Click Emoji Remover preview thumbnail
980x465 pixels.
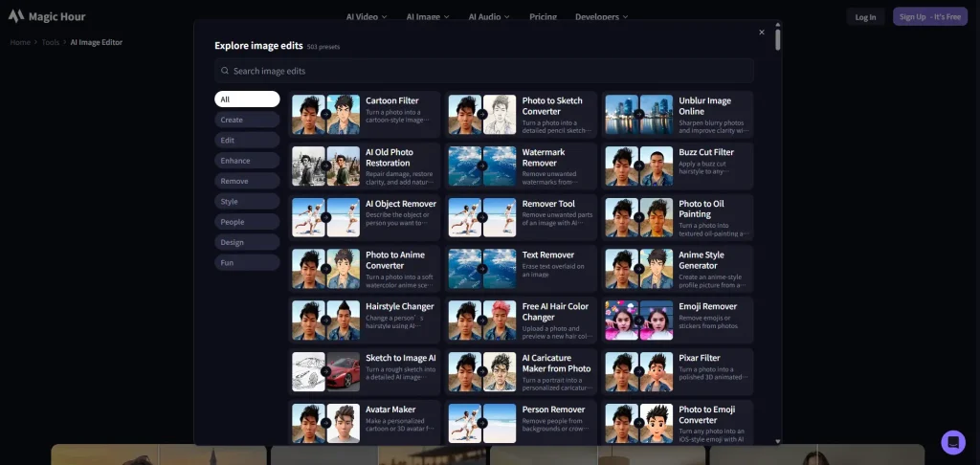pyautogui.click(x=638, y=320)
